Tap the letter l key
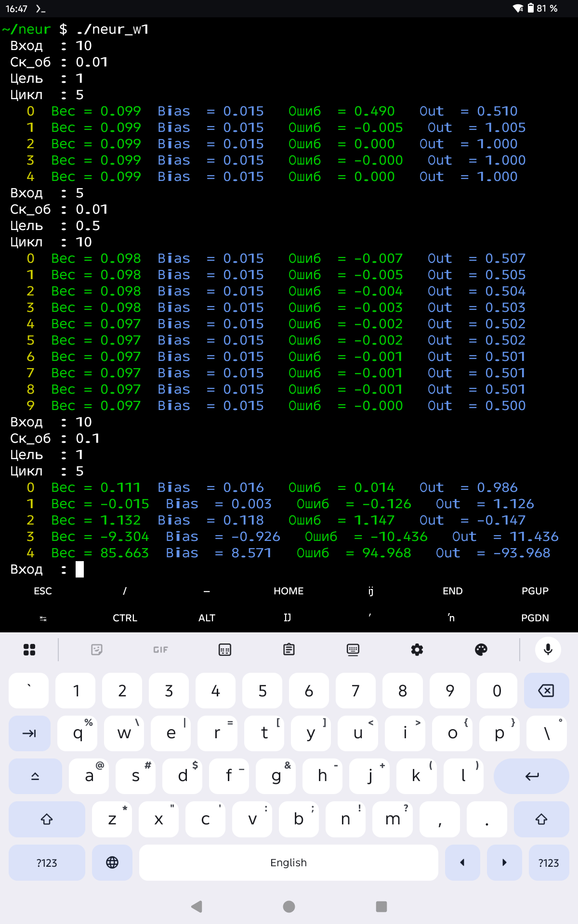 pos(463,776)
